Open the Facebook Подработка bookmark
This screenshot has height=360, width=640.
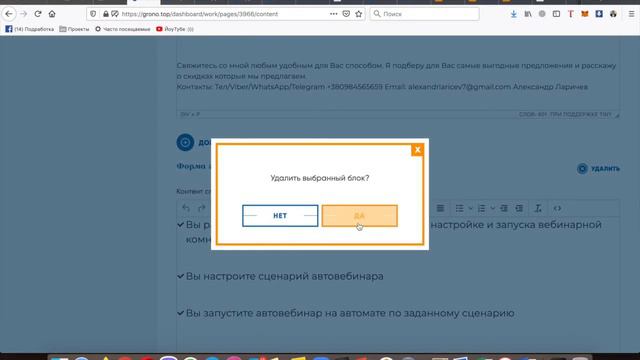[x=29, y=29]
